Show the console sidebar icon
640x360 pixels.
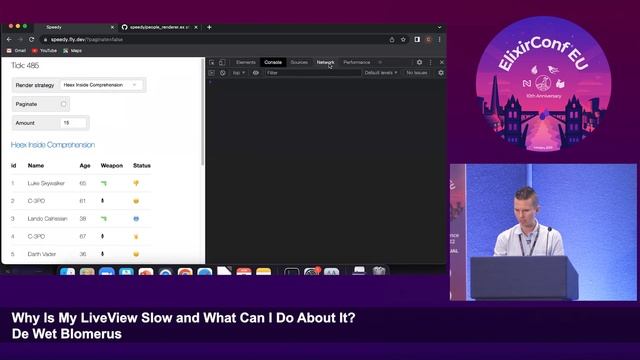[211, 73]
